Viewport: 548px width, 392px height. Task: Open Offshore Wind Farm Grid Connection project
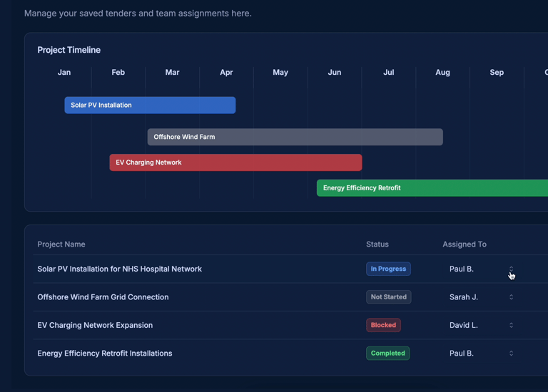(x=103, y=297)
